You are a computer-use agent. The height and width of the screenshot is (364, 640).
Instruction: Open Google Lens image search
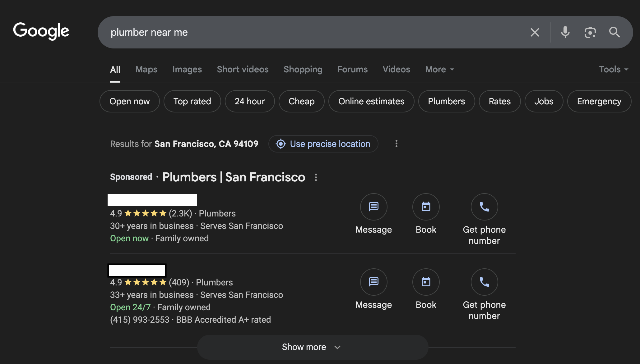[x=590, y=32]
